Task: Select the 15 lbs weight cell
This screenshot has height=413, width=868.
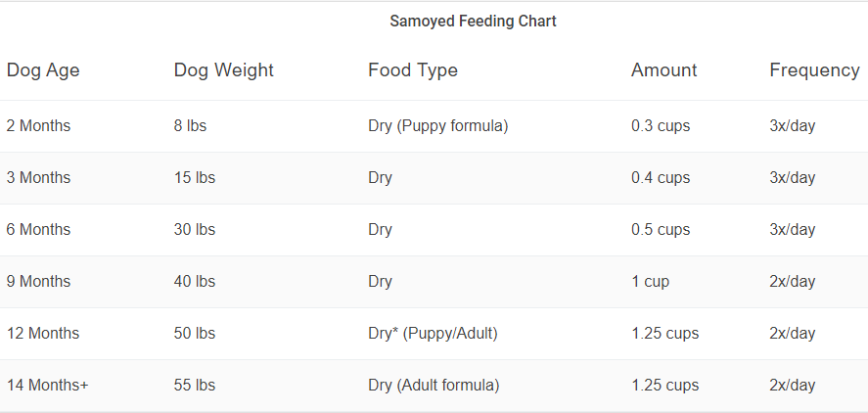Action: (195, 178)
